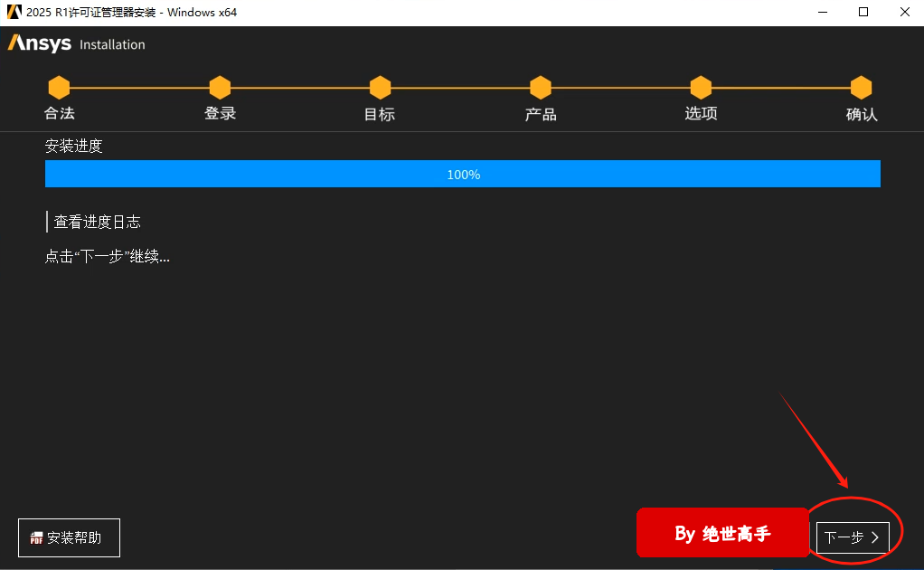Close the license manager installer window
This screenshot has height=570, width=924.
point(903,13)
